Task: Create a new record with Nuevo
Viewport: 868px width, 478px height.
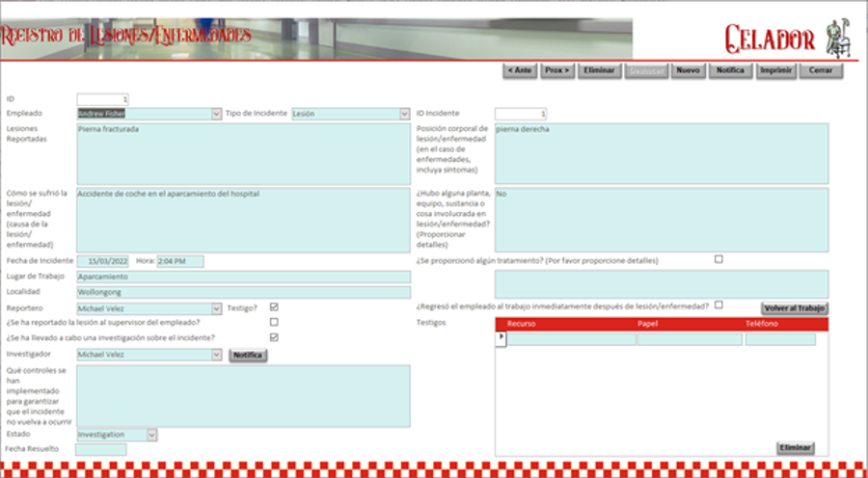Action: (x=688, y=70)
